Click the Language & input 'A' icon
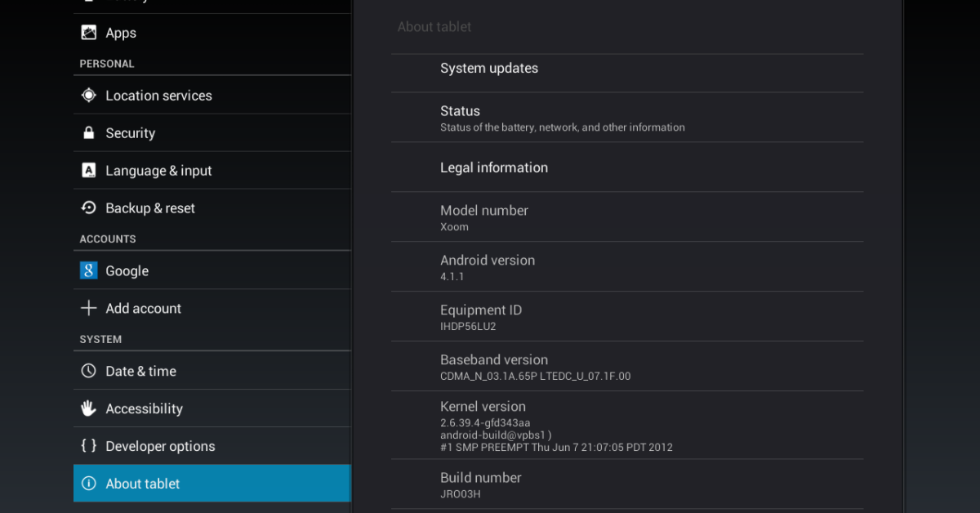980x513 pixels. coord(88,171)
